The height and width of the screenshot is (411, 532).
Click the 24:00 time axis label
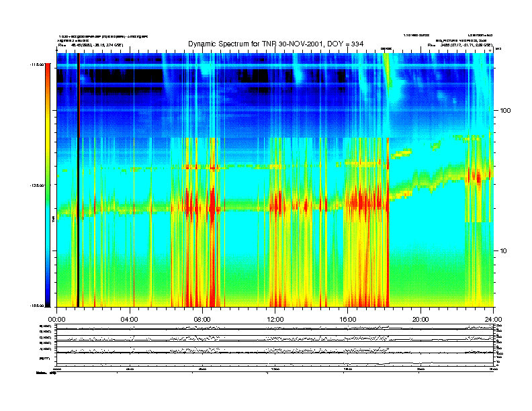[x=493, y=320]
